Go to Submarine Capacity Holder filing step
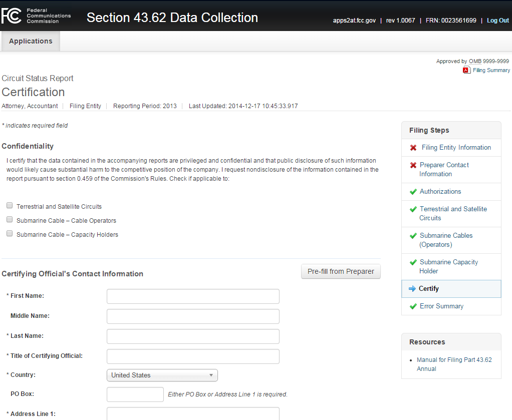 tap(448, 266)
